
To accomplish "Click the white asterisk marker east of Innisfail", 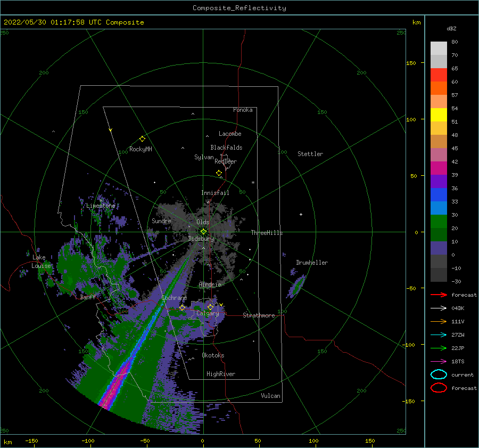I will (253, 183).
